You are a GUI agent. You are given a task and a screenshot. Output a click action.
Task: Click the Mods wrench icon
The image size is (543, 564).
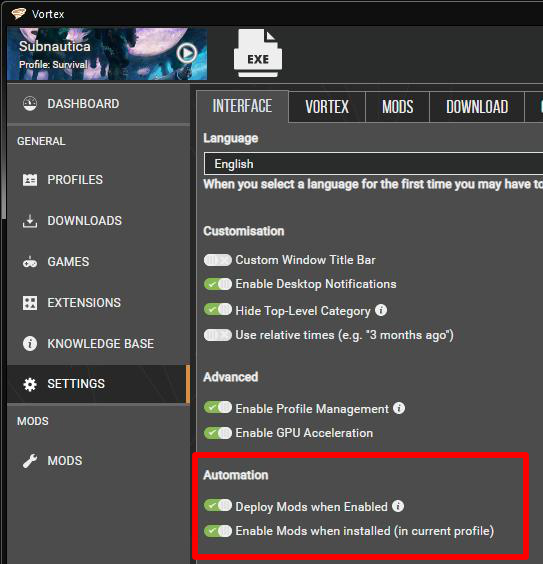pyautogui.click(x=30, y=461)
